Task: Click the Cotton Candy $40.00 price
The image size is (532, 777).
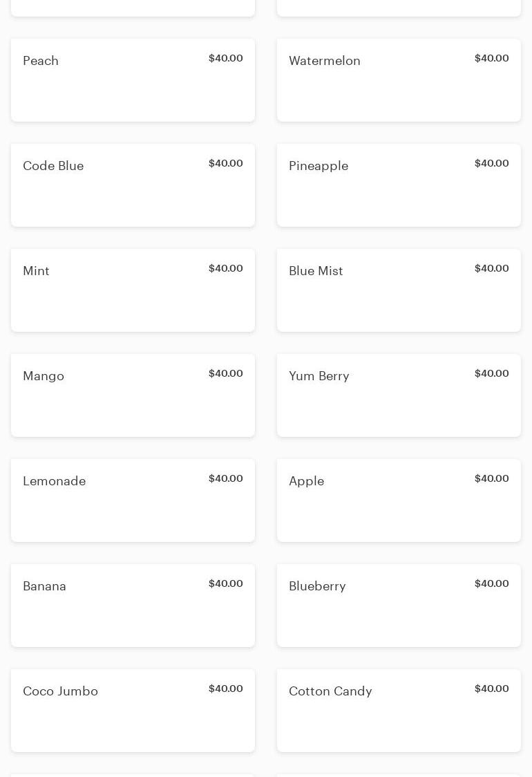Action: 492,689
